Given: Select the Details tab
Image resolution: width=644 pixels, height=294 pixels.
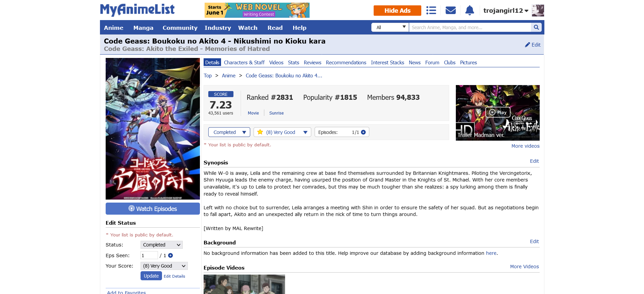Looking at the screenshot, I should [x=212, y=63].
